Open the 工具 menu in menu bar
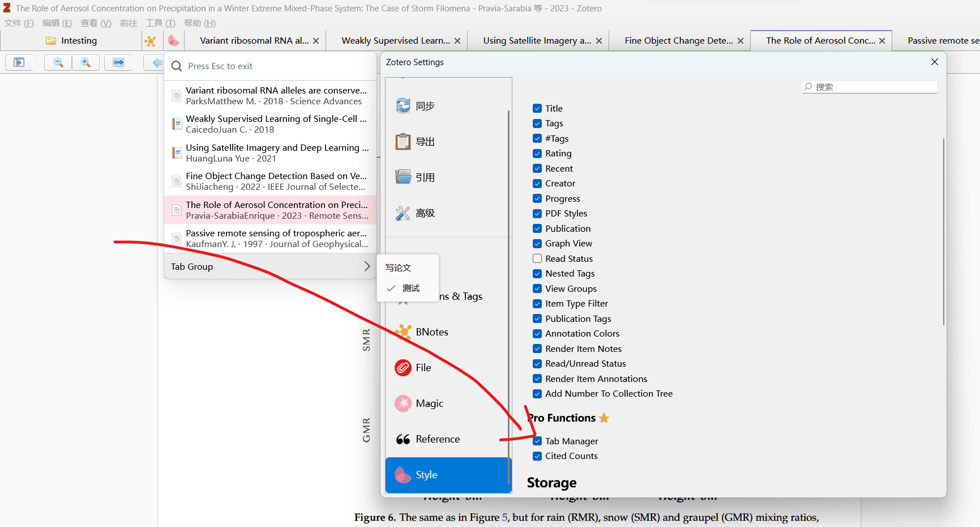The height and width of the screenshot is (527, 980). (x=160, y=23)
